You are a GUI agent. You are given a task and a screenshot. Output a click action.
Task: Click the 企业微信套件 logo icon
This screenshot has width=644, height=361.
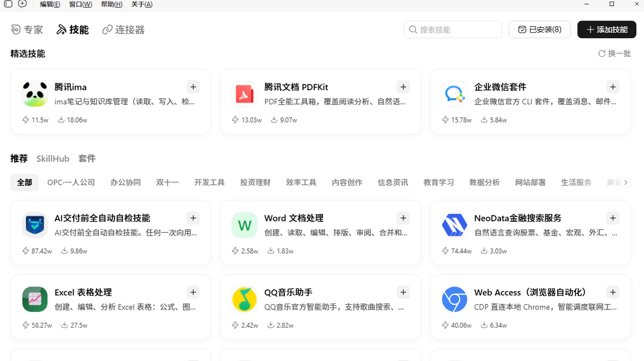(455, 94)
